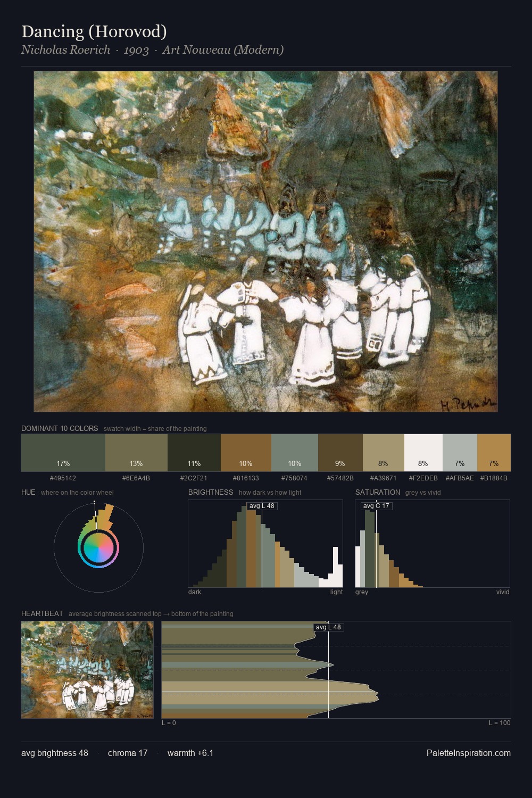Pick the #A39671 tan swatch

click(x=384, y=453)
